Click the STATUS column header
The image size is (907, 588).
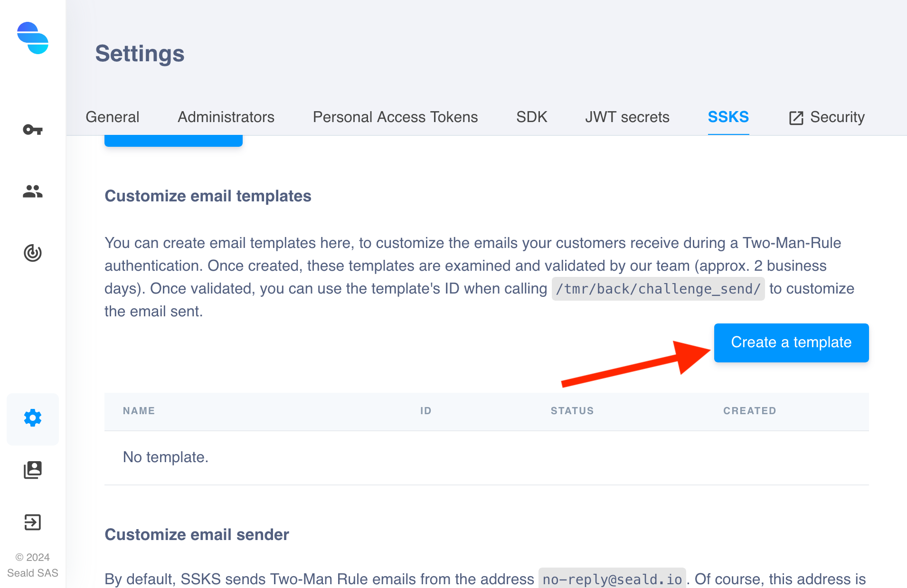pyautogui.click(x=572, y=411)
